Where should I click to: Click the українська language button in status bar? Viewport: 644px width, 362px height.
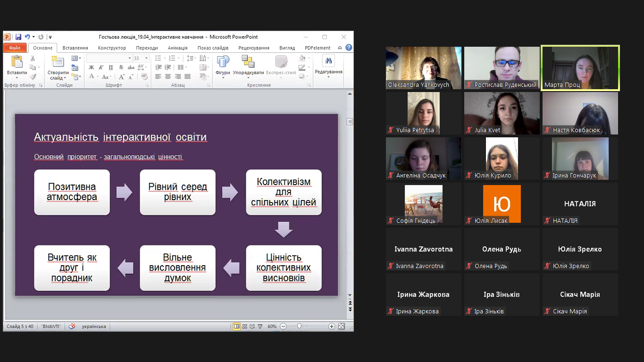click(x=94, y=326)
